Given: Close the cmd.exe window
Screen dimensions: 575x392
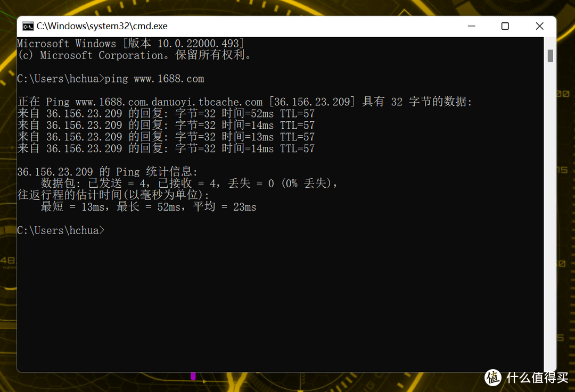Looking at the screenshot, I should tap(539, 26).
